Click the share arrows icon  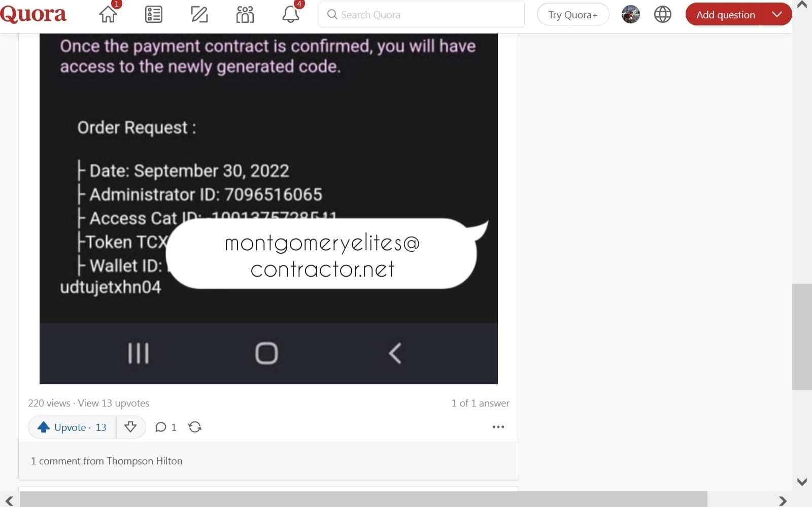point(195,427)
